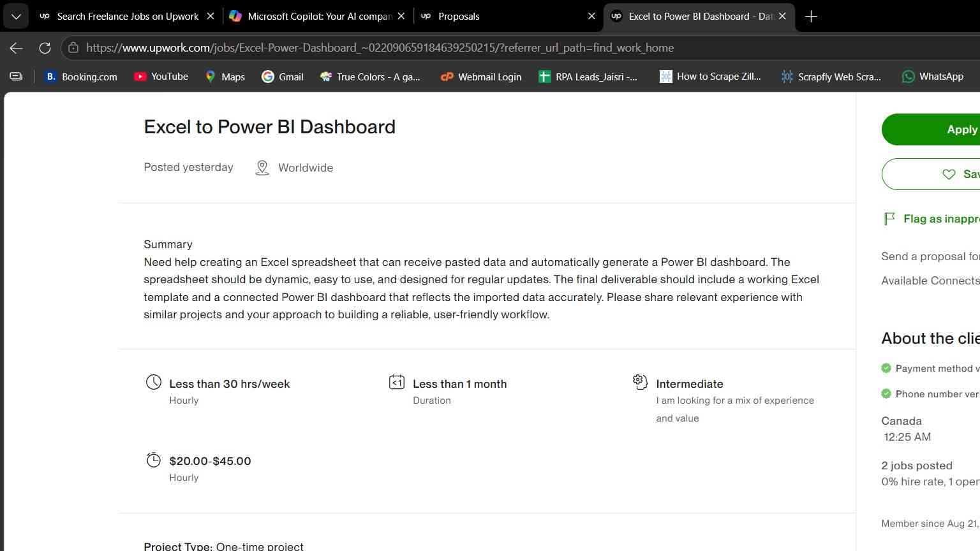
Task: Open the Maps bookmark
Action: 225,77
